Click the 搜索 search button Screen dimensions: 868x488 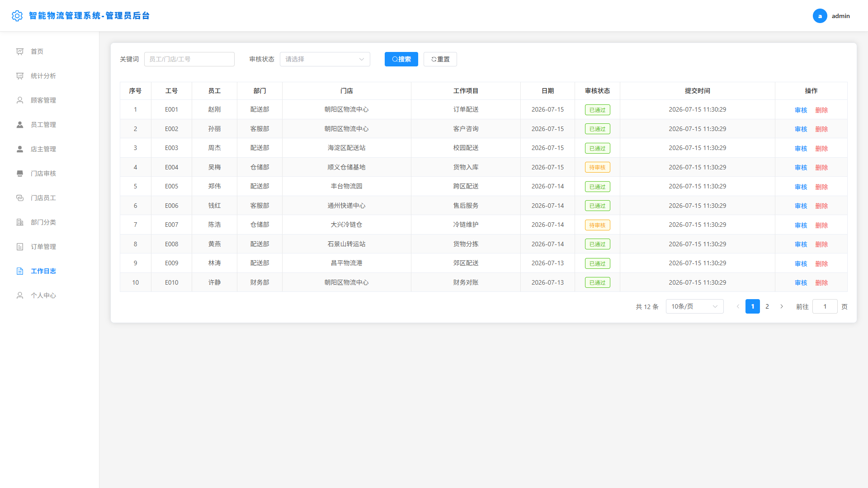pos(401,59)
